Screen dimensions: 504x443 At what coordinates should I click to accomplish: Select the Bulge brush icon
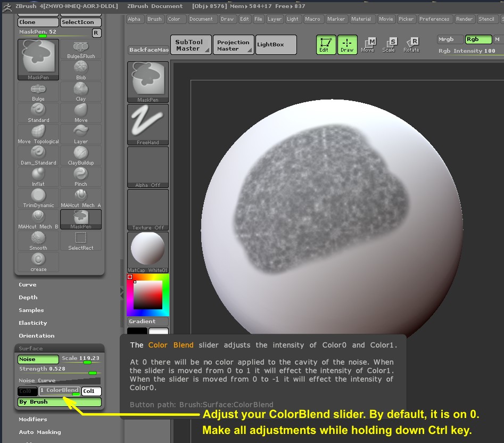[x=38, y=92]
